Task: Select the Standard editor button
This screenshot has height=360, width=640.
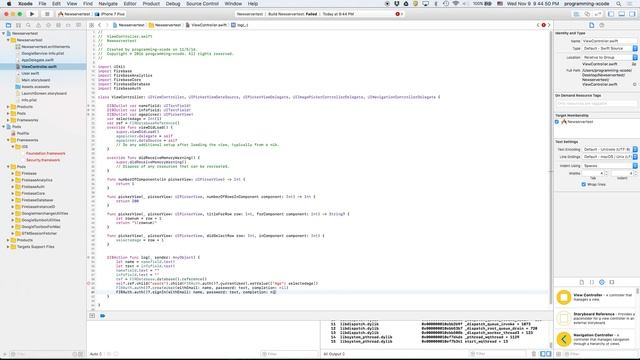Action: (x=576, y=14)
